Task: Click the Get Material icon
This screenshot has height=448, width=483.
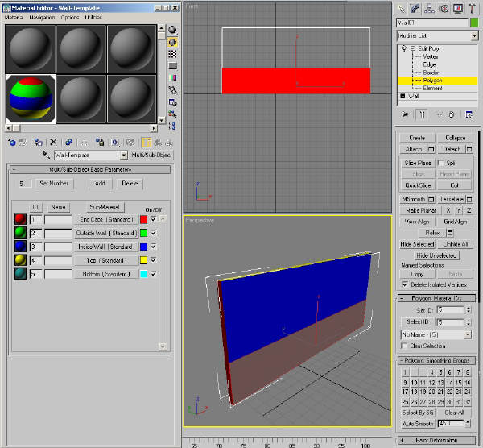Action: 11,142
